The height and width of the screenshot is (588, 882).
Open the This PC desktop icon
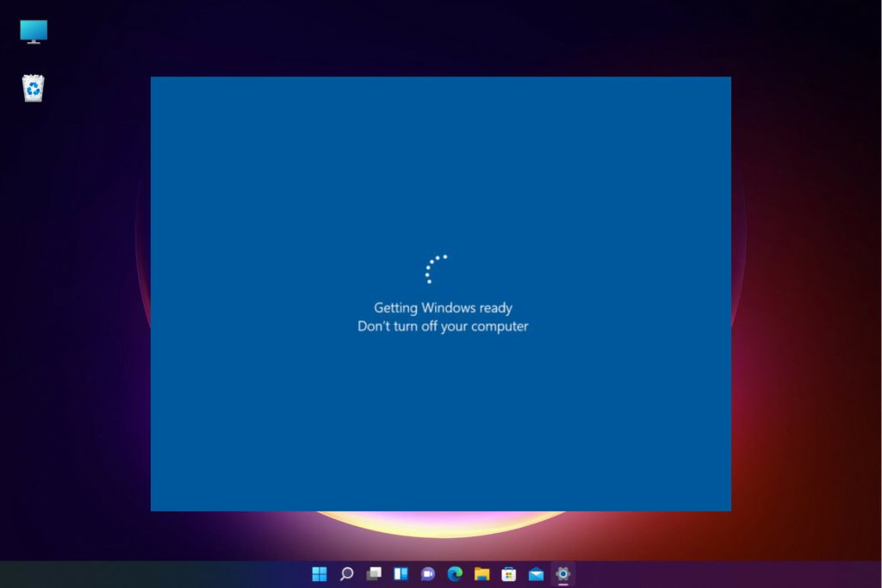[34, 32]
